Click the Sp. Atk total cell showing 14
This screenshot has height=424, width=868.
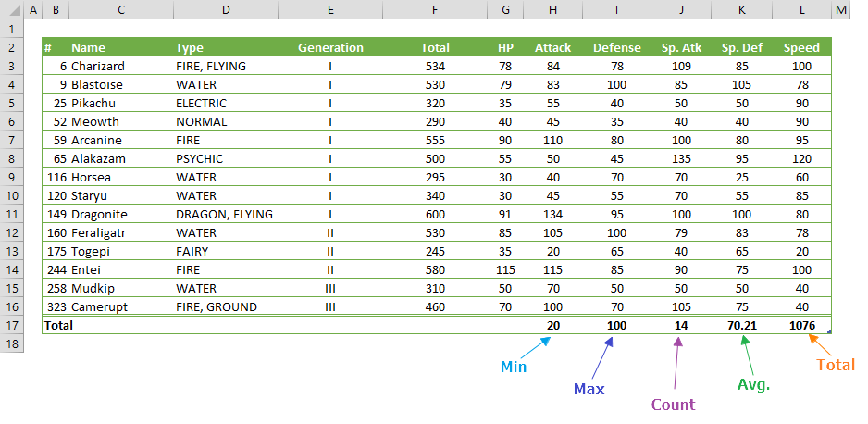click(x=681, y=326)
